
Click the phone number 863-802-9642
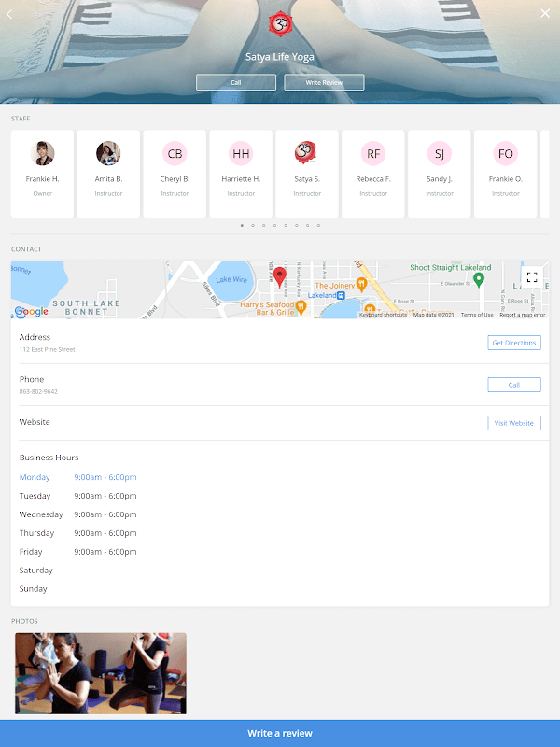[38, 391]
